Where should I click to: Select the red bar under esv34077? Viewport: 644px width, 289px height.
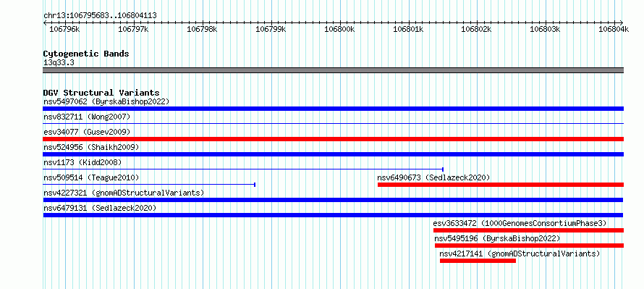point(333,139)
